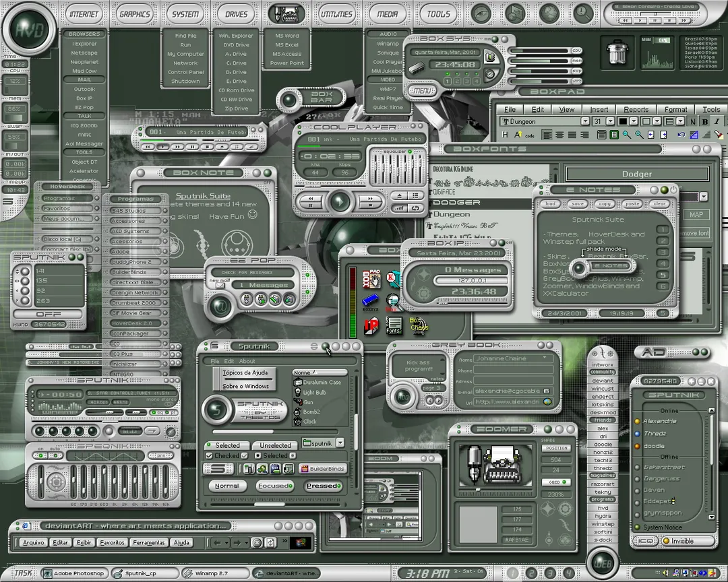Open the line style dropdown in BoxPad

pos(680,122)
